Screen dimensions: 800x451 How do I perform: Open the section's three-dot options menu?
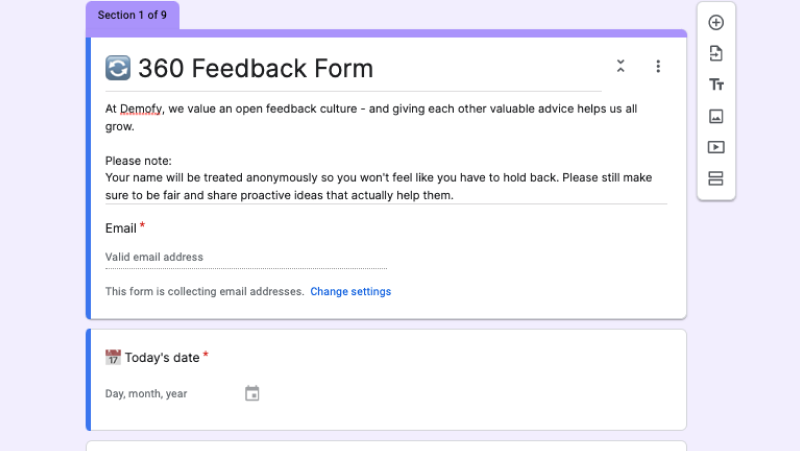658,67
